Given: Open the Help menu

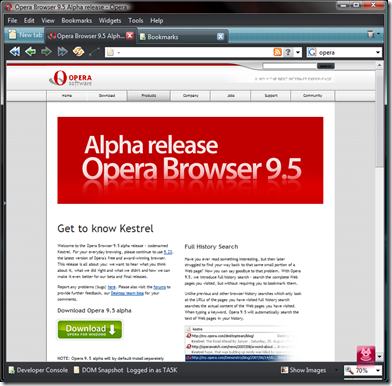Looking at the screenshot, I should pos(157,21).
